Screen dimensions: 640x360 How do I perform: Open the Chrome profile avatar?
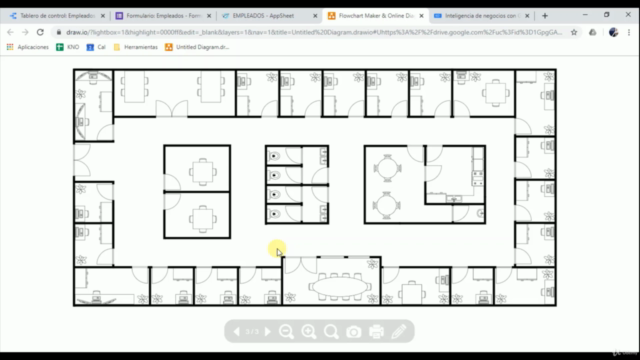tap(613, 32)
